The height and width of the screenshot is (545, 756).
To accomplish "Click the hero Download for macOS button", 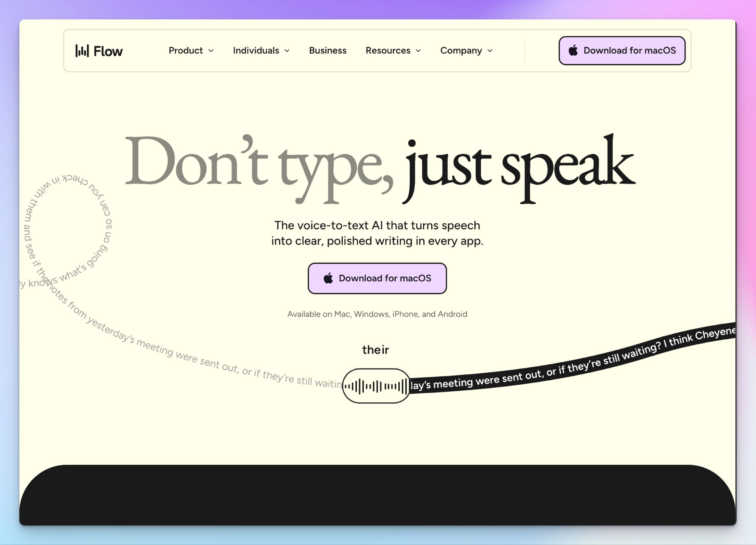I will point(377,278).
